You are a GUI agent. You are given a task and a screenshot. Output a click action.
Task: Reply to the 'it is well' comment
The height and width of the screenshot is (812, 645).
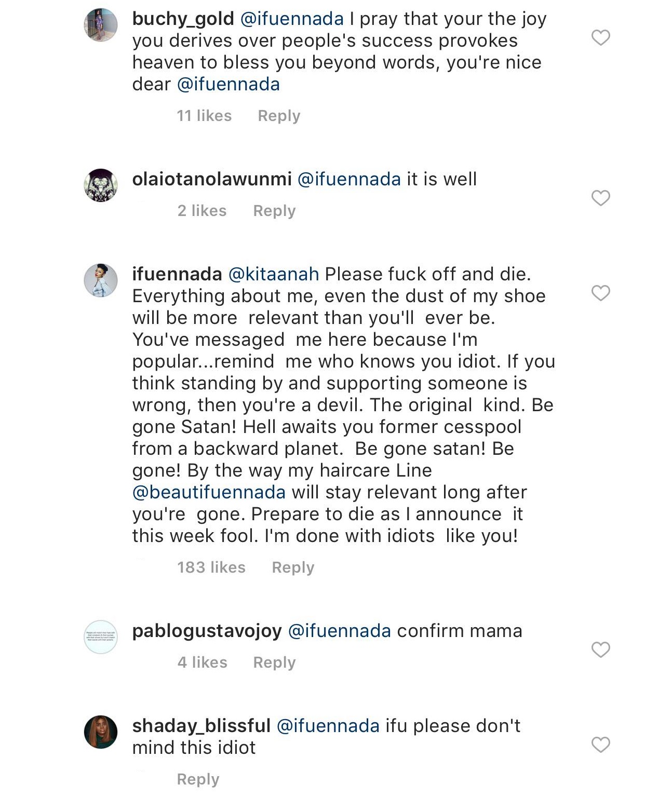pyautogui.click(x=274, y=211)
